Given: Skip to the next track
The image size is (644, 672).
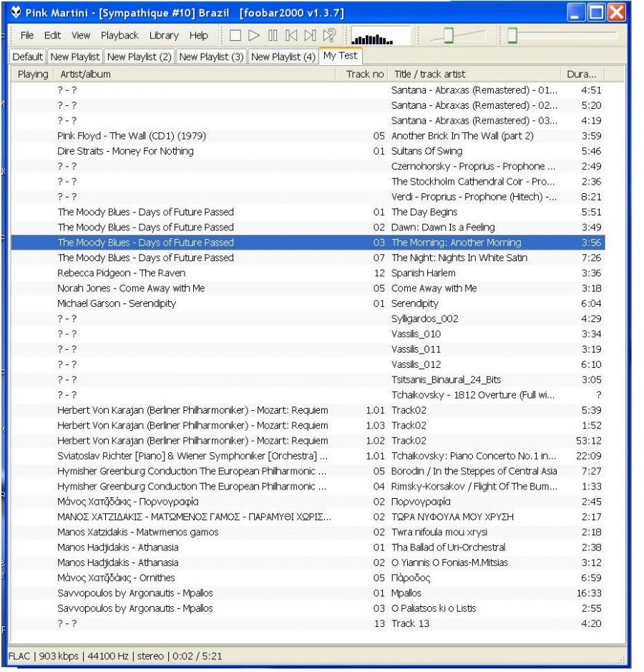Looking at the screenshot, I should (311, 36).
